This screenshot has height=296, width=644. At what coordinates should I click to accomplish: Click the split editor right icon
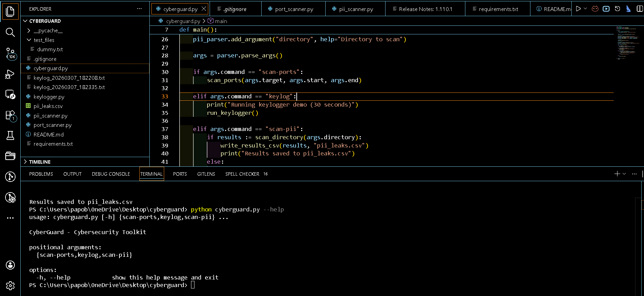click(640, 9)
